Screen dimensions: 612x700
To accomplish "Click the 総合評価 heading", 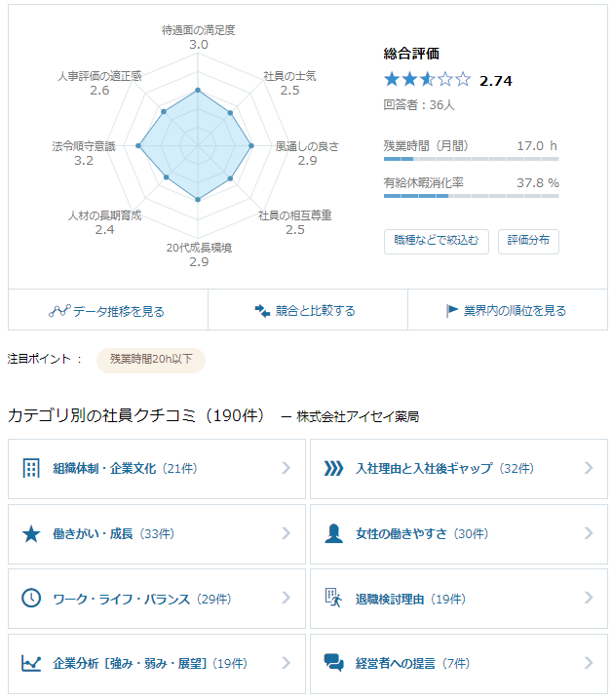I will pos(411,54).
